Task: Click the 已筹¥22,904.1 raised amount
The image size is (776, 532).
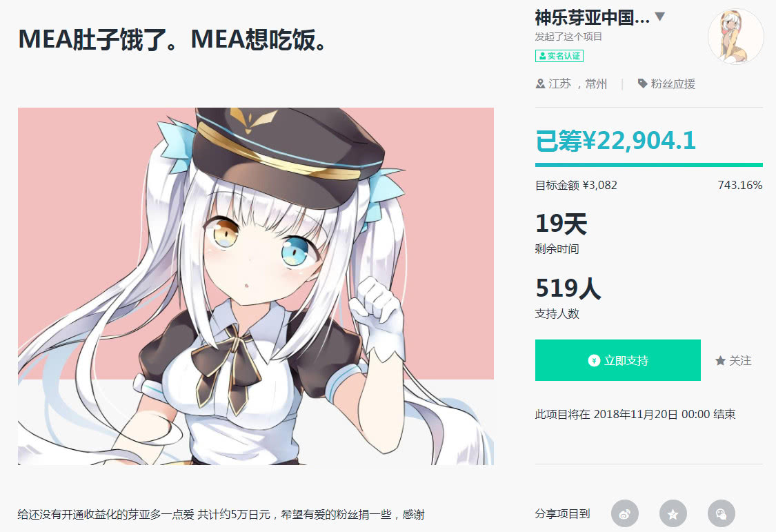Action: pyautogui.click(x=616, y=141)
